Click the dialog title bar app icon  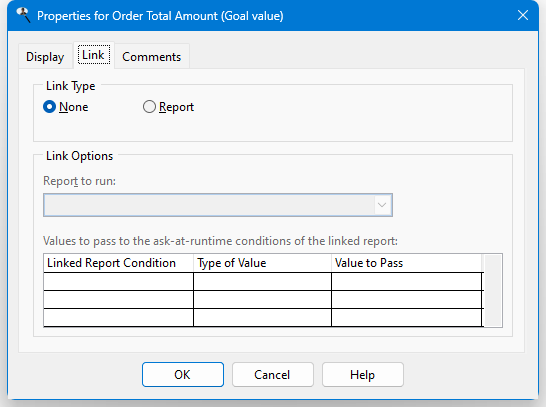[x=23, y=16]
